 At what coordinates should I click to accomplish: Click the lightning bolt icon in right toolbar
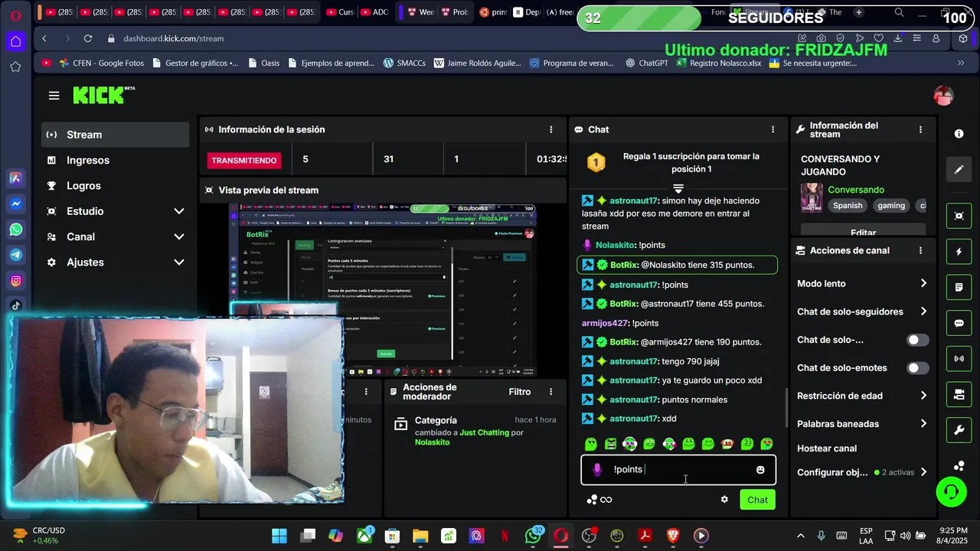[959, 251]
